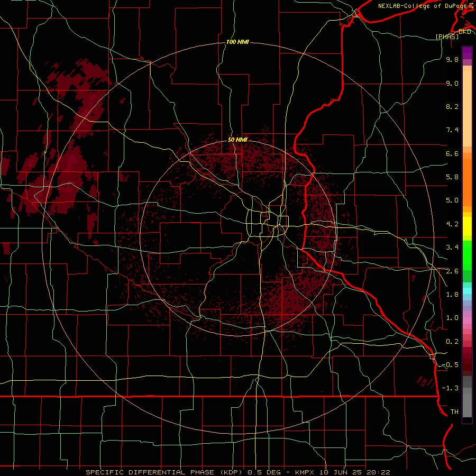
Task: Click the 1.0 scale value
Action: (452, 318)
